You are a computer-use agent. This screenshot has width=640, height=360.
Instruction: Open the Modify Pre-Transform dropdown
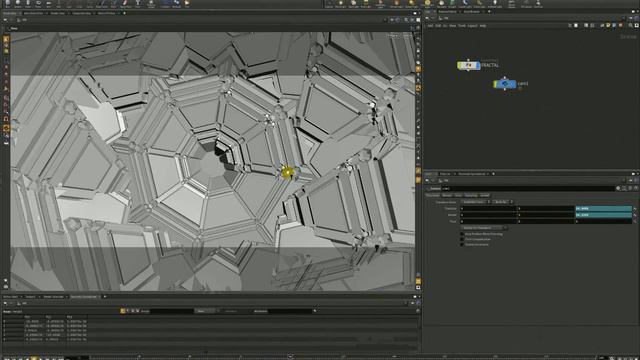[x=484, y=228]
